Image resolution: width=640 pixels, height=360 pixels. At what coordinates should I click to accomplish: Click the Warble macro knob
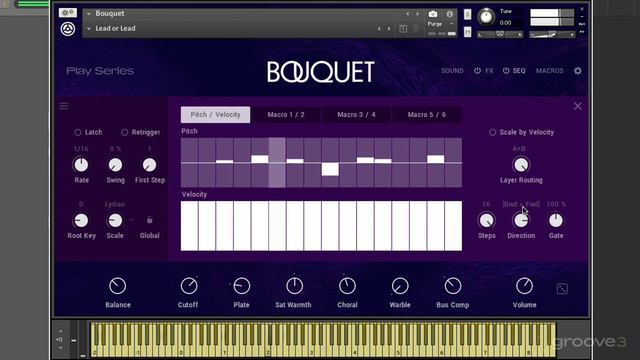coord(400,286)
